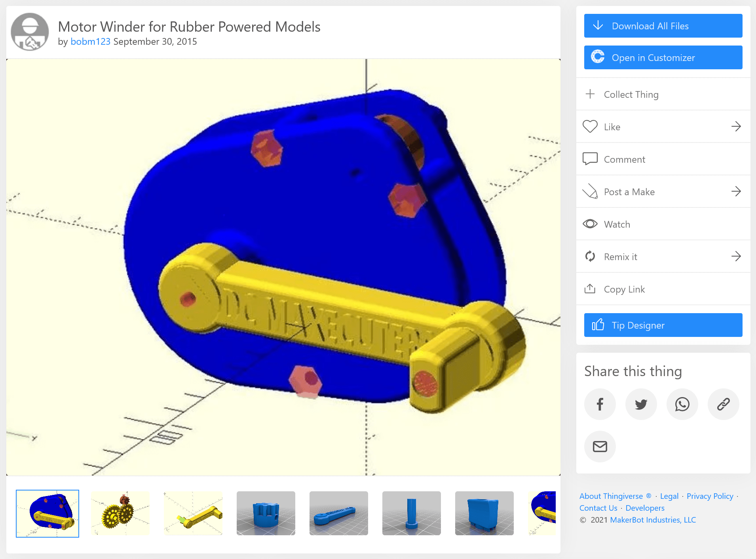Click the speech bubble Comment icon

[x=590, y=159]
